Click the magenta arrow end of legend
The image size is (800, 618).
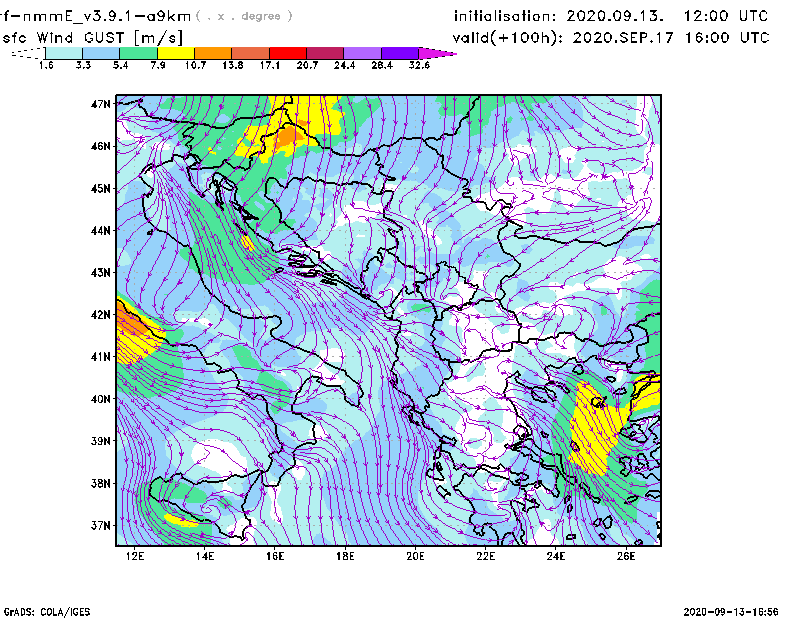437,53
